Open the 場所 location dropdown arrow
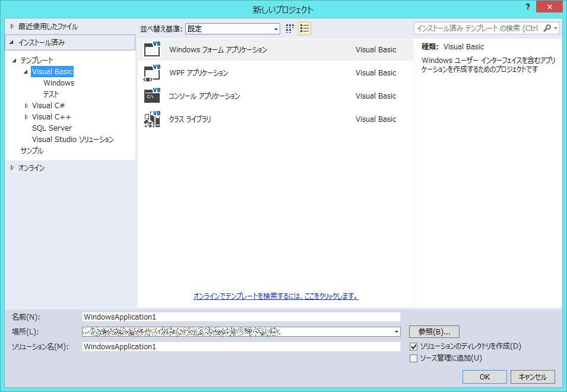567x392 pixels. click(397, 331)
